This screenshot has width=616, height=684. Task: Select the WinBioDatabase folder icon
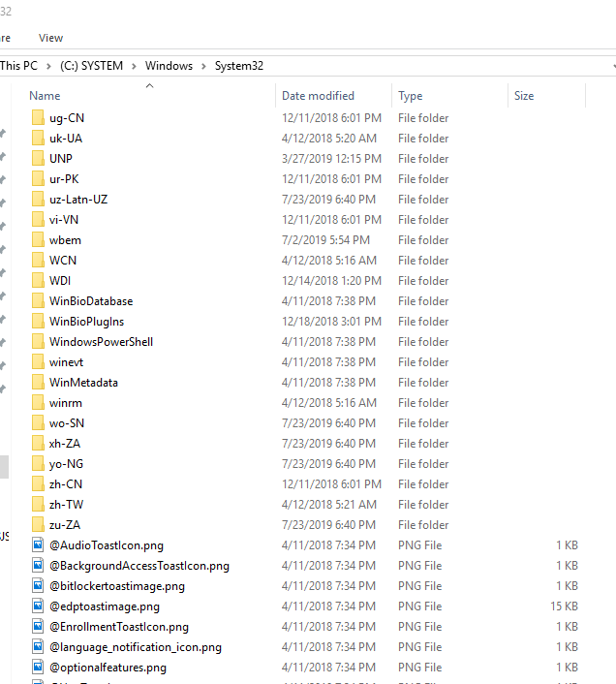(x=38, y=301)
